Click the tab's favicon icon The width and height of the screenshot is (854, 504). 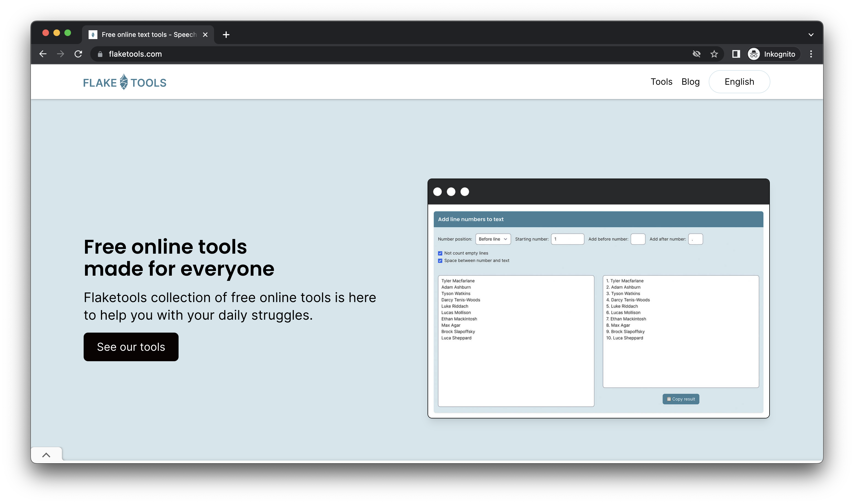pyautogui.click(x=93, y=35)
